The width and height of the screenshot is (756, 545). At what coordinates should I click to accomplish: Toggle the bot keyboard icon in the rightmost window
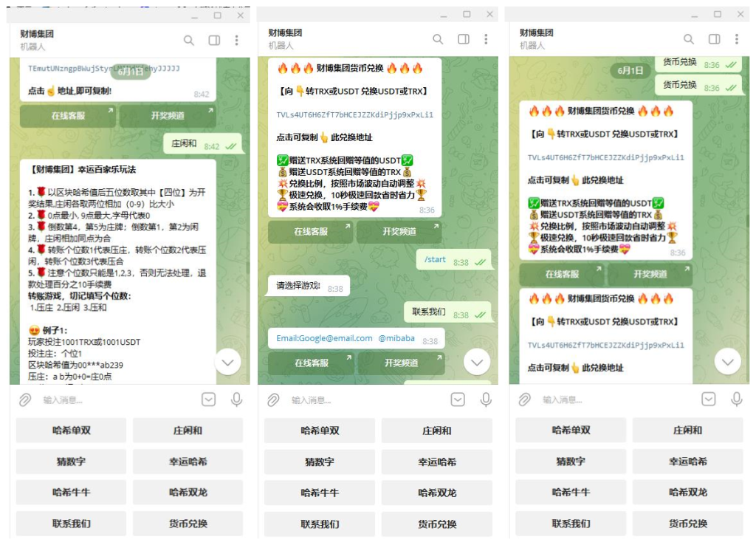coord(709,400)
